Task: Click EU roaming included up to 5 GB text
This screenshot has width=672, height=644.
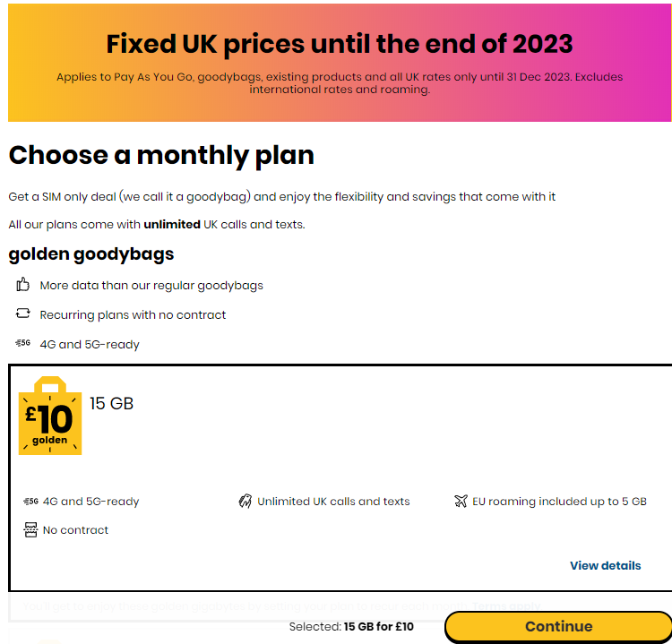Action: point(559,502)
